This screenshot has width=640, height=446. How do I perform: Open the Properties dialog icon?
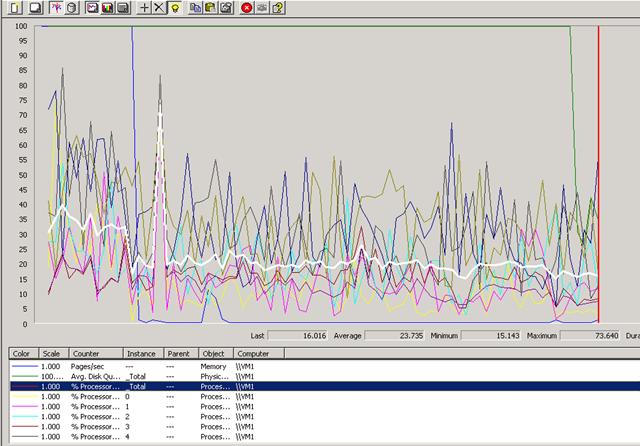click(x=226, y=8)
